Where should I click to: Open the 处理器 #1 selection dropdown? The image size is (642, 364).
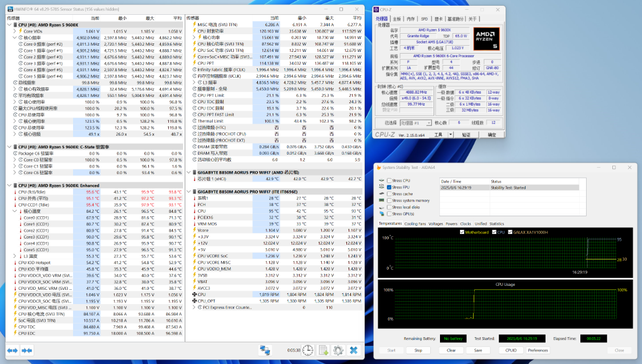[x=415, y=123]
